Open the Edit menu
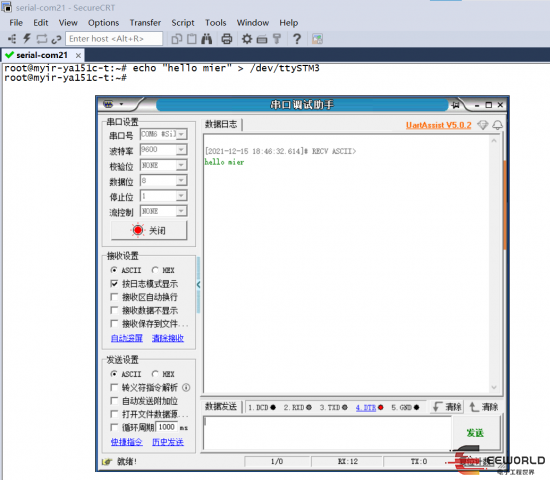This screenshot has height=480, width=550. (41, 23)
